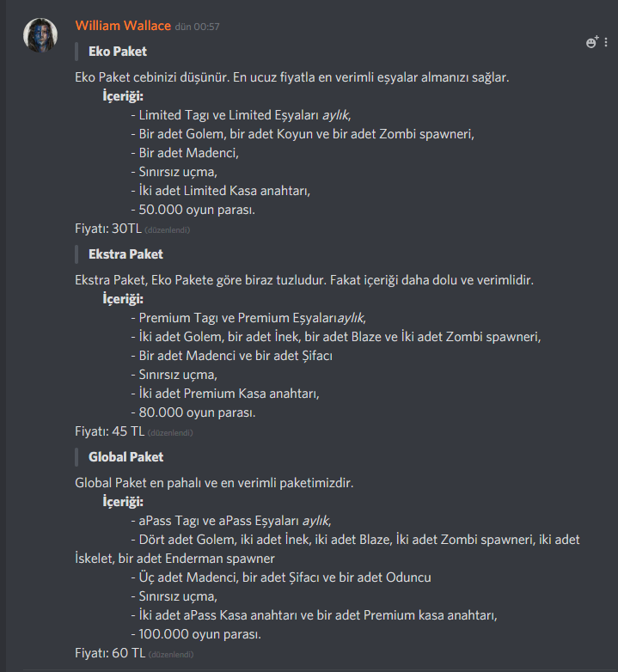Open William Wallace's avatar profile picture
Viewport: 618px width, 672px height.
point(40,35)
